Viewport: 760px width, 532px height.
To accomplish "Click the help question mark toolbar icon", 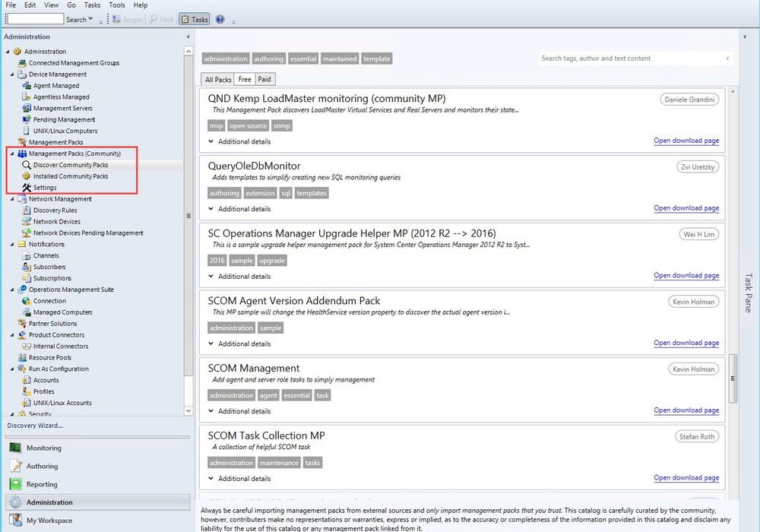I will point(220,19).
